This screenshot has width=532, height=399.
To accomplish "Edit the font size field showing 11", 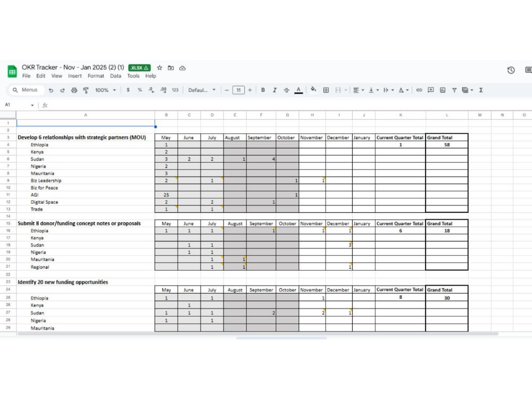I will pos(238,90).
